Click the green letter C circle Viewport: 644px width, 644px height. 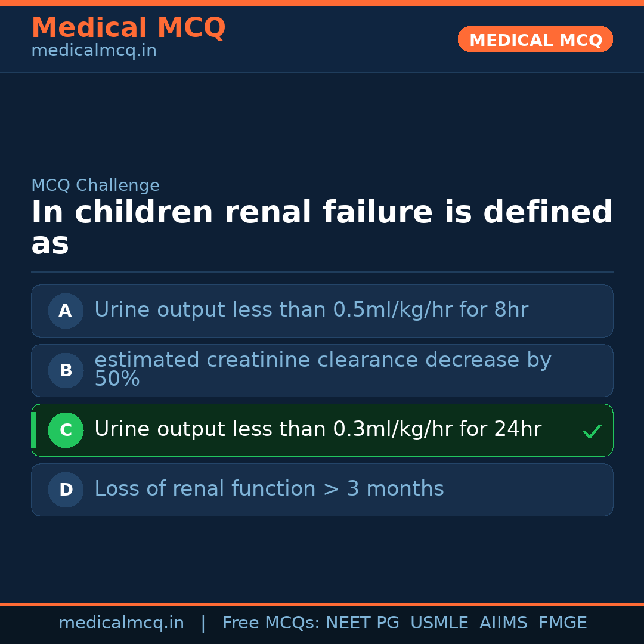[x=66, y=430]
